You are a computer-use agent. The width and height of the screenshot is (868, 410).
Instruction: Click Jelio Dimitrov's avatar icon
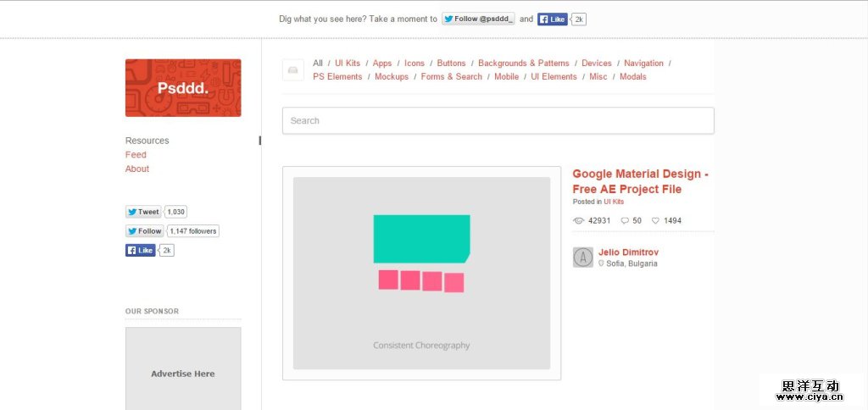click(x=583, y=258)
